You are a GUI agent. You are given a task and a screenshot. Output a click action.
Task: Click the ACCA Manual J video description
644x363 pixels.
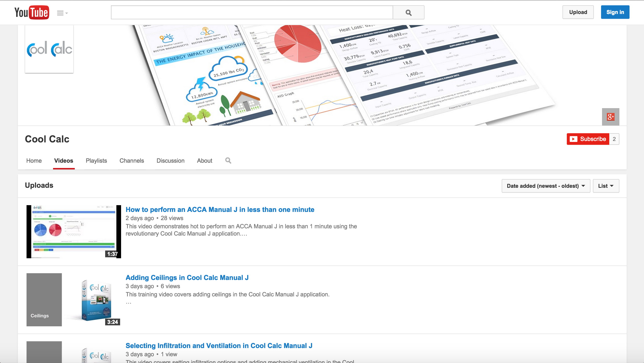click(x=241, y=230)
